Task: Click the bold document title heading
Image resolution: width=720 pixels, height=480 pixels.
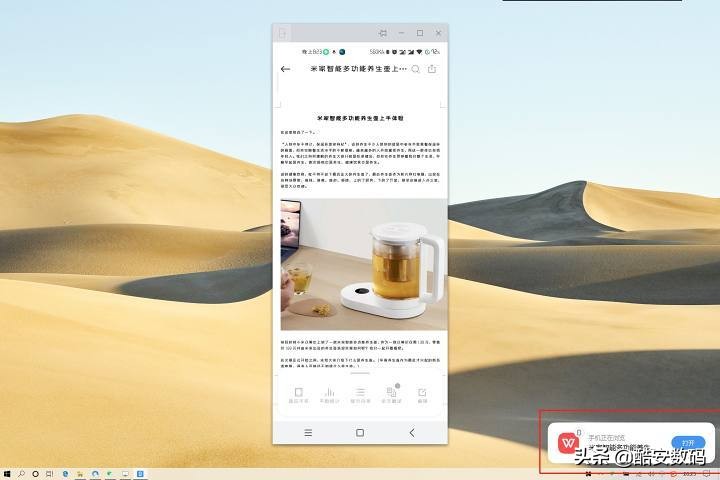Action: pos(360,118)
